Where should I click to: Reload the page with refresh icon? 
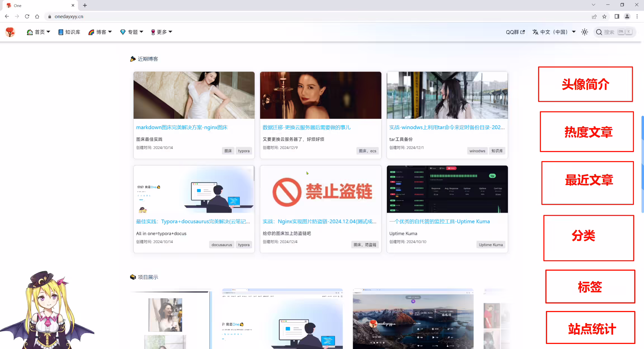tap(27, 16)
